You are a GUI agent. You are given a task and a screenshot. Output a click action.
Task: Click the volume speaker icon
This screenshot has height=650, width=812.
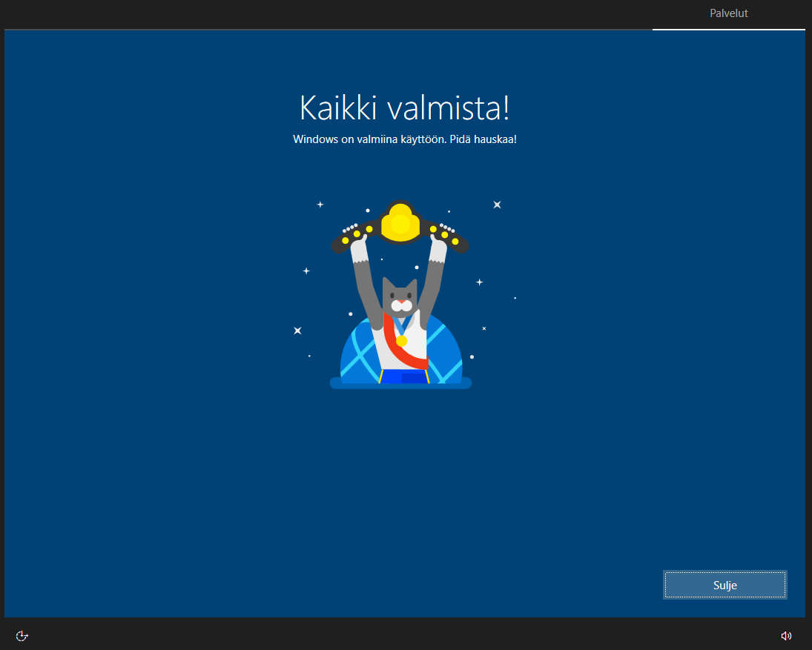(x=786, y=635)
